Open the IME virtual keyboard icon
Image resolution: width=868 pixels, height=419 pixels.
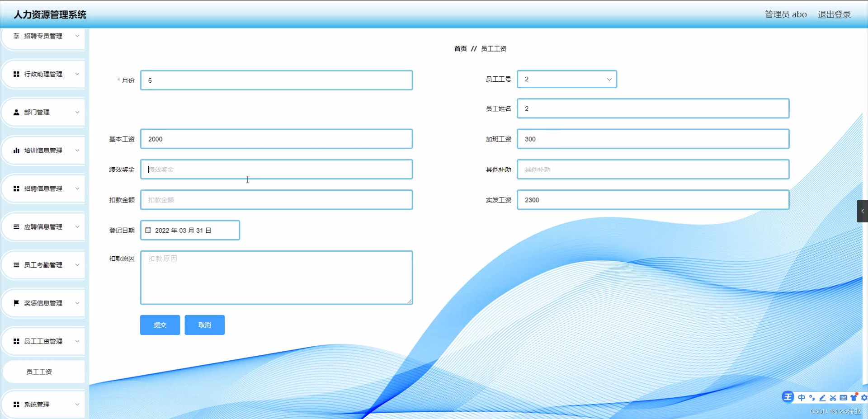[x=844, y=397]
